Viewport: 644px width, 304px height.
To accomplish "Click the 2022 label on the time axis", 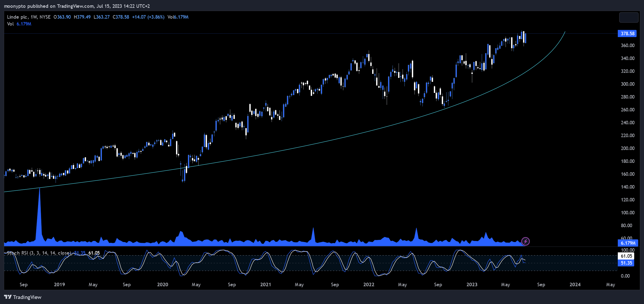I will pos(369,284).
